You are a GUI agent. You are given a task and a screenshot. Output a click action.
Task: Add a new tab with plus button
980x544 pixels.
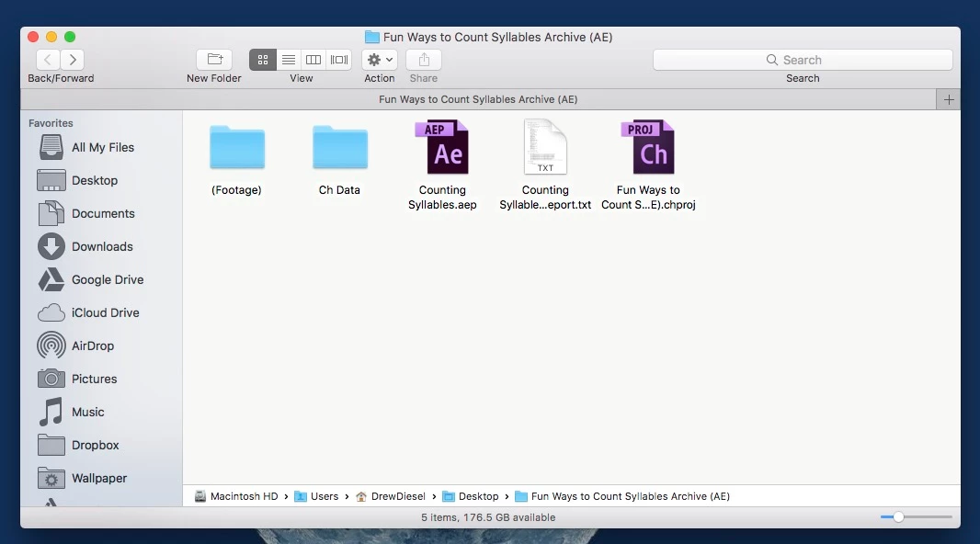(x=949, y=99)
